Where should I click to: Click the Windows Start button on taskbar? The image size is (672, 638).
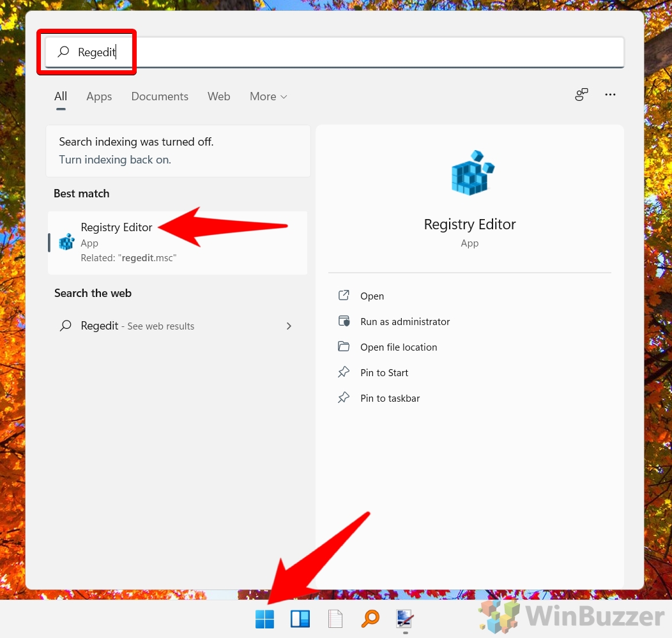264,619
